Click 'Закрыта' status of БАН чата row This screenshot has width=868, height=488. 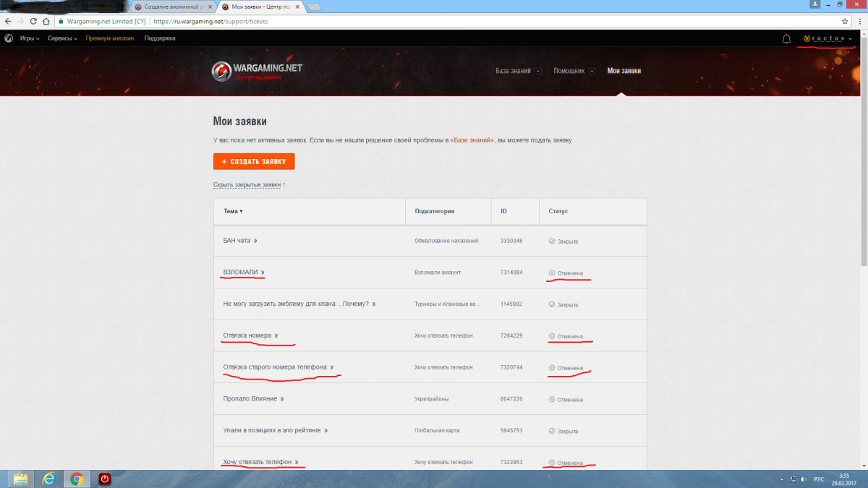pos(563,241)
